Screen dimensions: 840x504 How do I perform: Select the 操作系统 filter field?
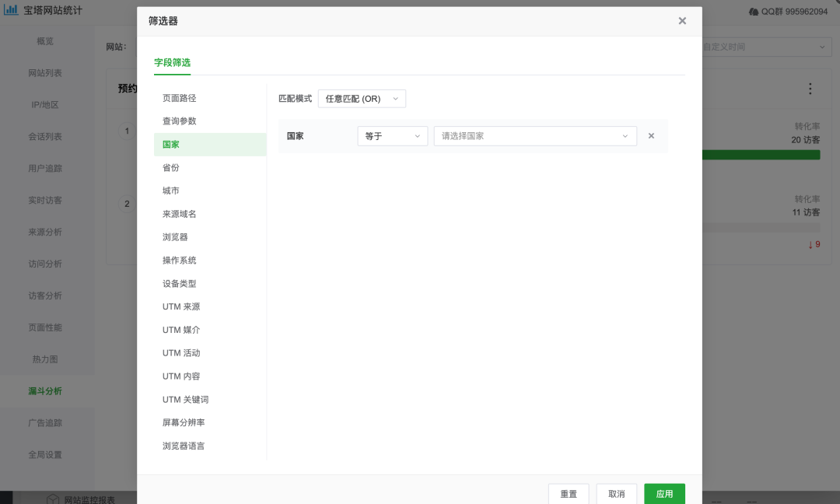(210, 261)
